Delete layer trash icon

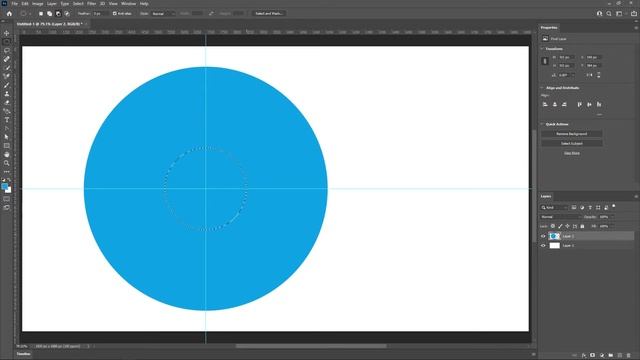629,356
